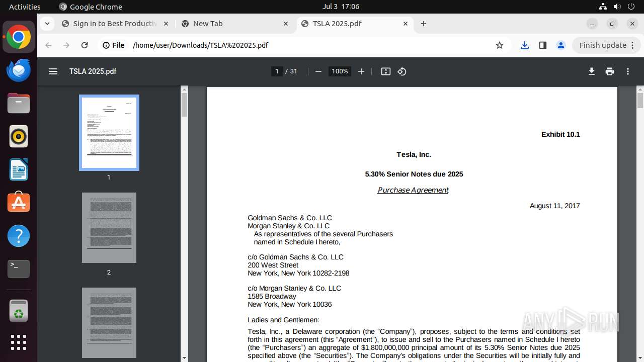644x362 pixels.
Task: Download the PDF from viewer toolbar
Action: tap(592, 71)
